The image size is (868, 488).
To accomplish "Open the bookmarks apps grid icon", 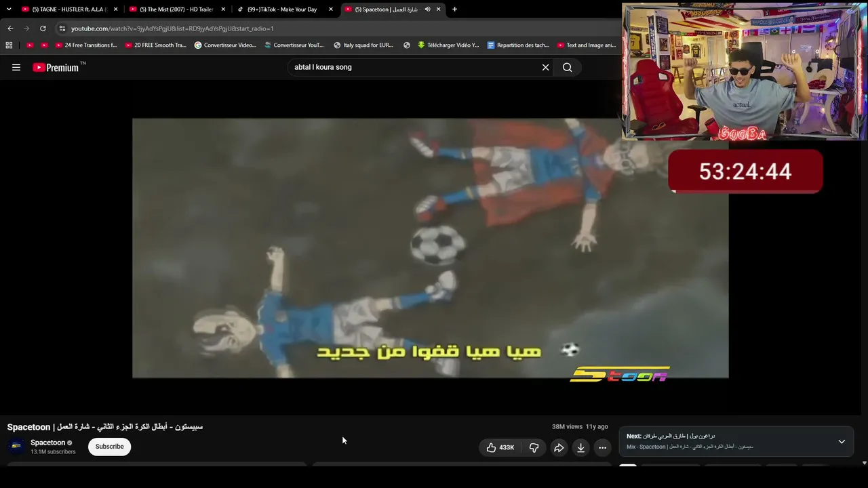I will pyautogui.click(x=9, y=45).
